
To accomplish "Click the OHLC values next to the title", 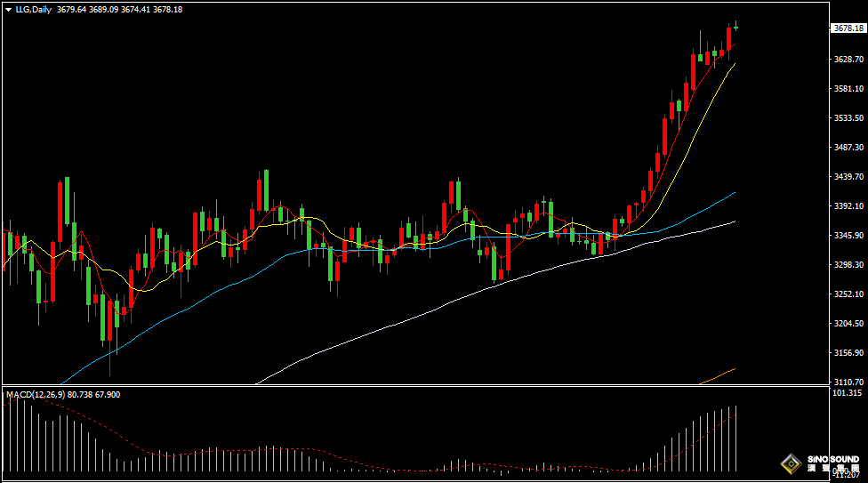I will (x=119, y=10).
